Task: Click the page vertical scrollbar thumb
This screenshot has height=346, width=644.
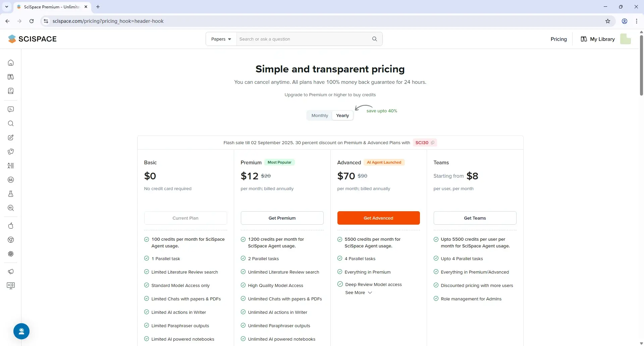Action: coord(641,65)
